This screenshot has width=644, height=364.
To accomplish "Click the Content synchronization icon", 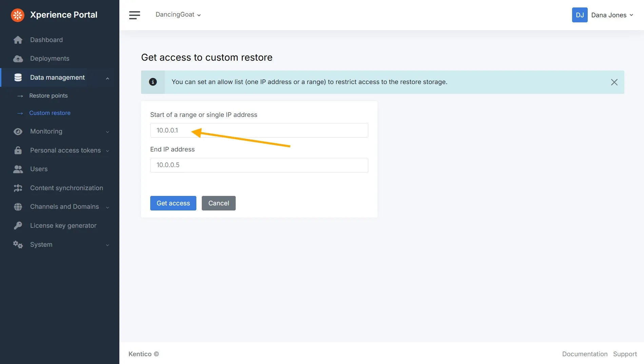I will pyautogui.click(x=18, y=188).
